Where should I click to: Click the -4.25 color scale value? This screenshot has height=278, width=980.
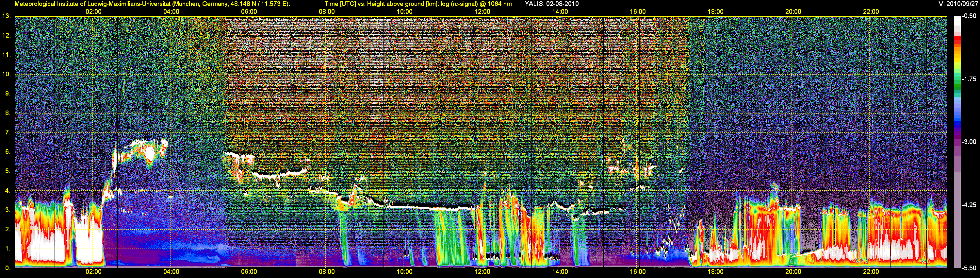(969, 205)
